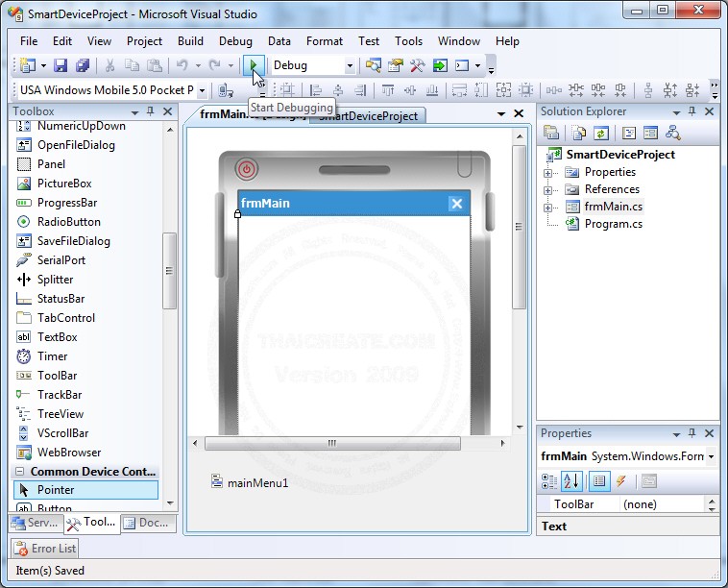
Task: Click the New Project toolbar icon
Action: point(28,65)
